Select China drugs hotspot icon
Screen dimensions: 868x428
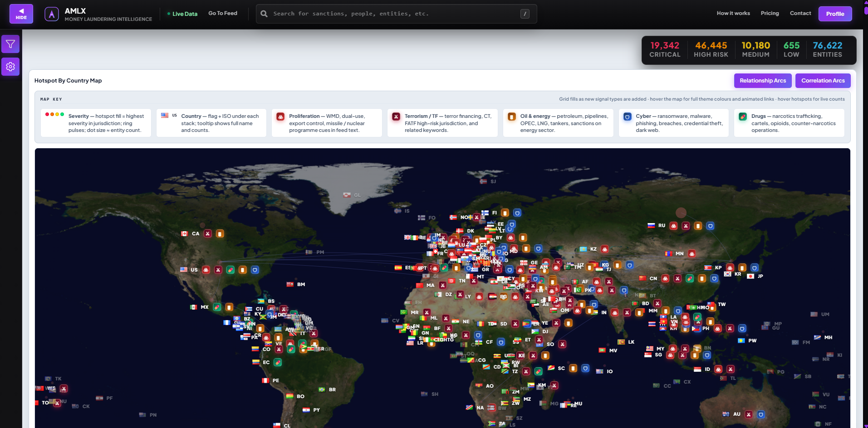pyautogui.click(x=690, y=278)
